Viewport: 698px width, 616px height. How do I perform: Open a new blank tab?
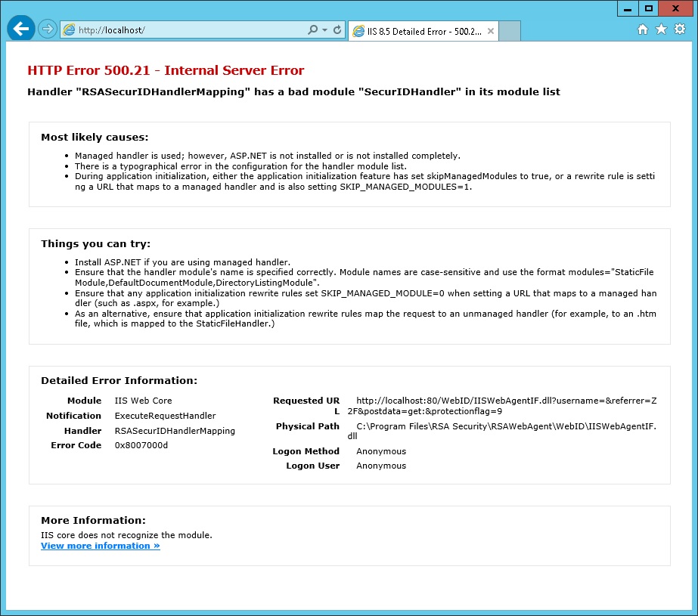510,32
